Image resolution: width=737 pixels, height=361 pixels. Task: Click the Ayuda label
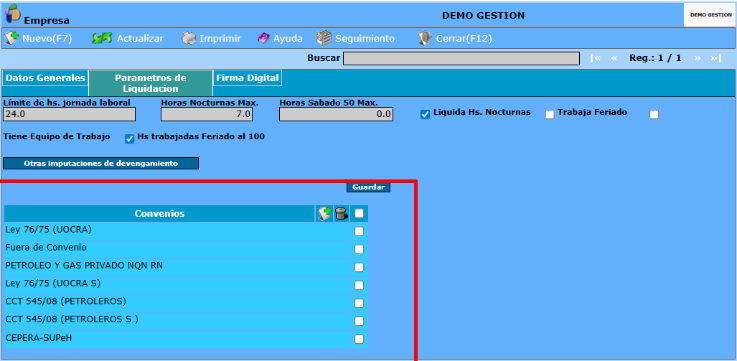[288, 39]
